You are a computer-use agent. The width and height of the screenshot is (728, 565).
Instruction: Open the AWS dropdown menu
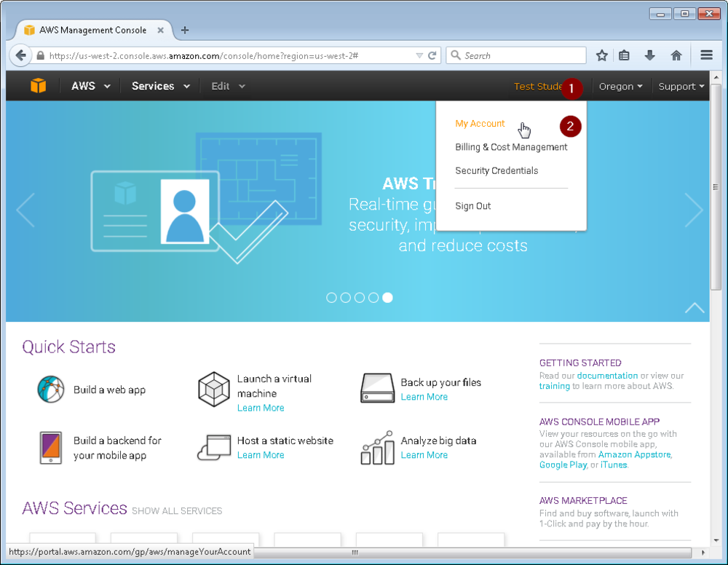click(90, 86)
